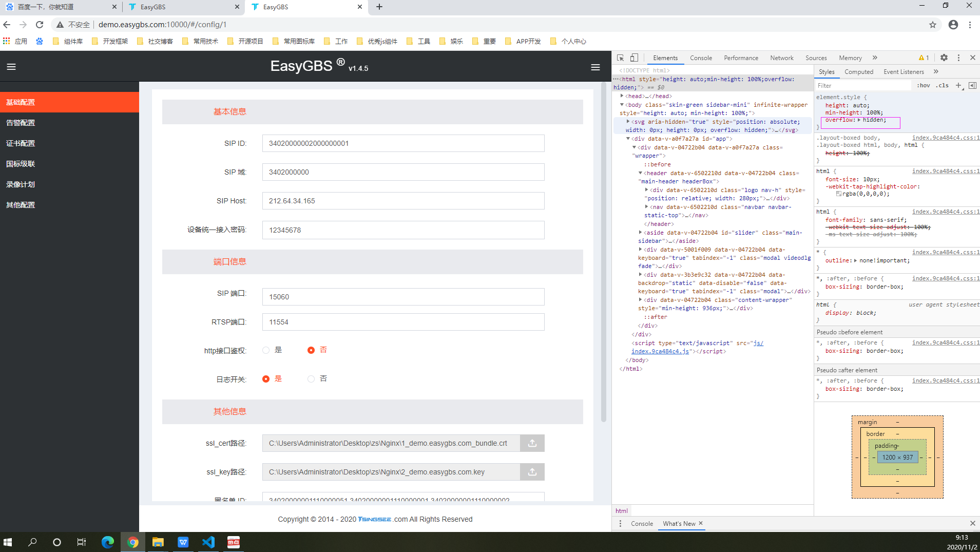Open index.9ca484c4.js script link
This screenshot has height=552, width=980.
tap(660, 351)
